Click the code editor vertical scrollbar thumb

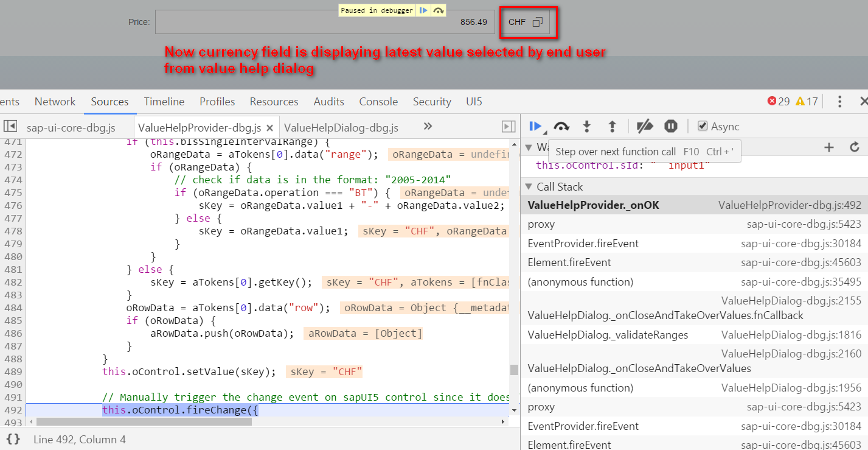(x=514, y=370)
